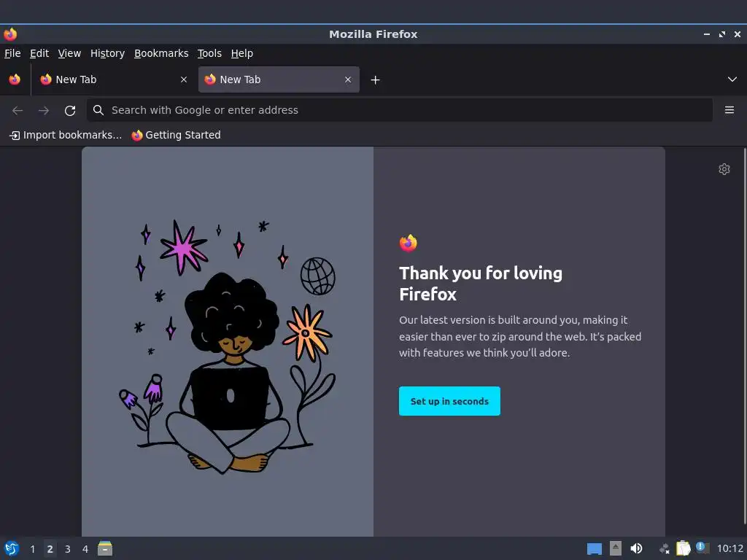Click Import bookmarks in bookmarks toolbar

click(66, 135)
